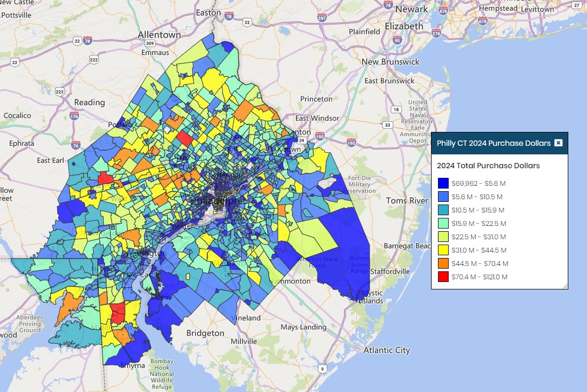This screenshot has width=587, height=392.
Task: Click the '$22.5 M – $31.0 M' legend label
Action: point(479,237)
